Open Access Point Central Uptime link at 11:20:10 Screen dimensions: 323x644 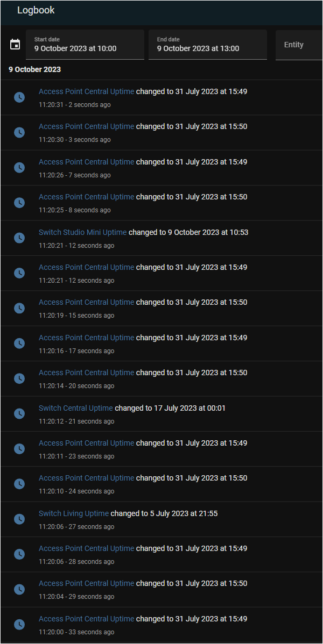pyautogui.click(x=87, y=478)
